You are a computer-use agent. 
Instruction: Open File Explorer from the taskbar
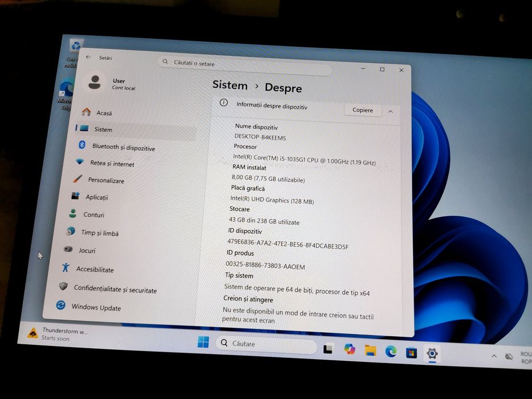coord(370,351)
